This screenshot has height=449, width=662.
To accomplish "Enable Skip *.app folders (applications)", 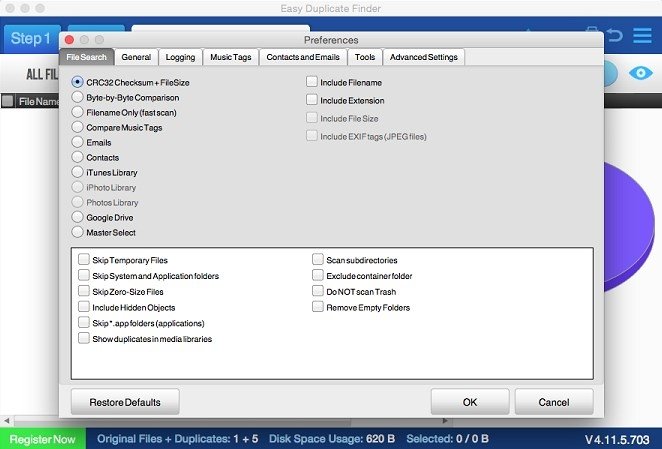I will pos(84,323).
